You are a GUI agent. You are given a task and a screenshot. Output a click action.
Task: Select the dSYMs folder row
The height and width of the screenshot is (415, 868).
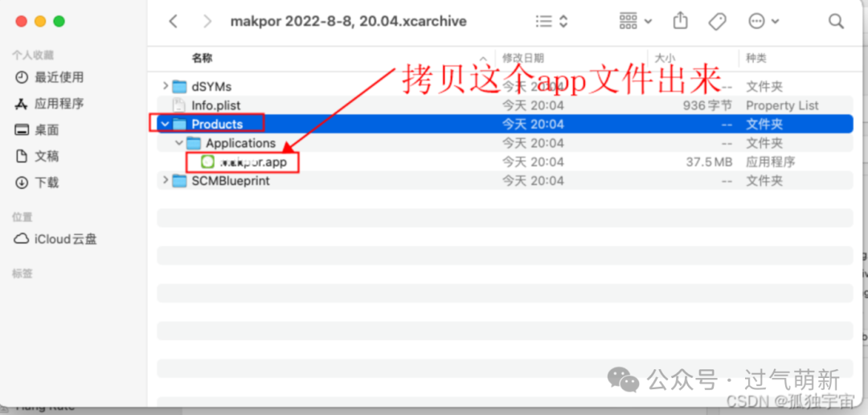pos(505,86)
